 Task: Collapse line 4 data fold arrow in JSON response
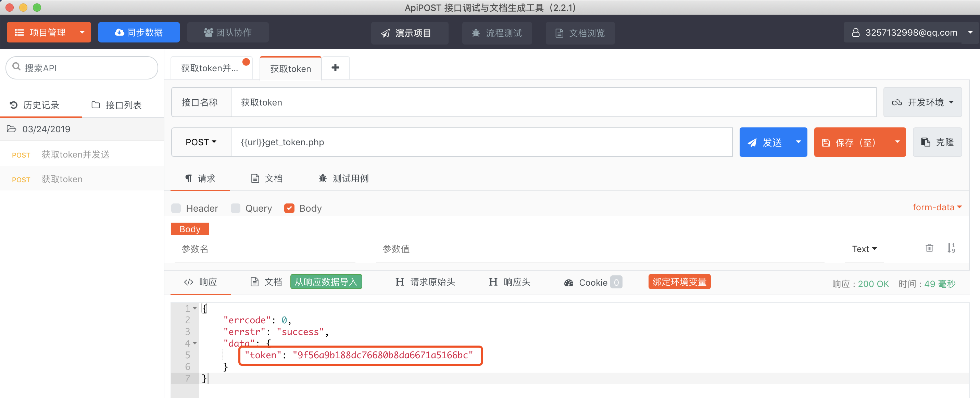point(195,343)
